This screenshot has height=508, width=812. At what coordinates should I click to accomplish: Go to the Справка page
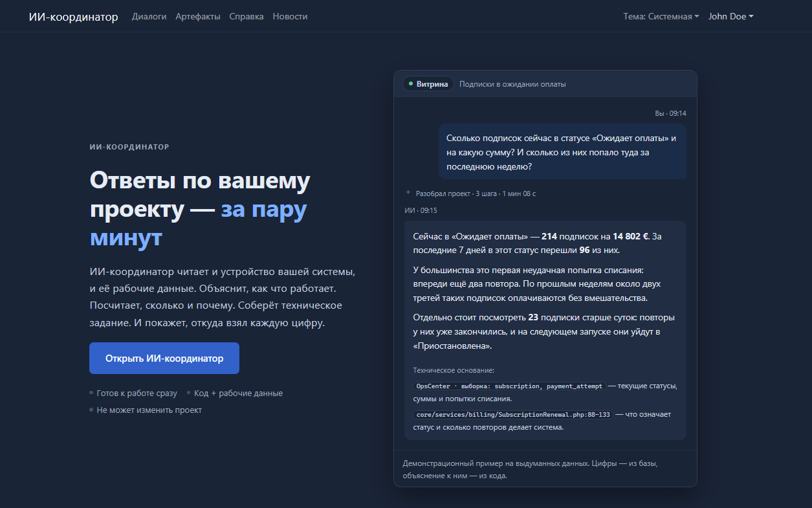click(247, 16)
